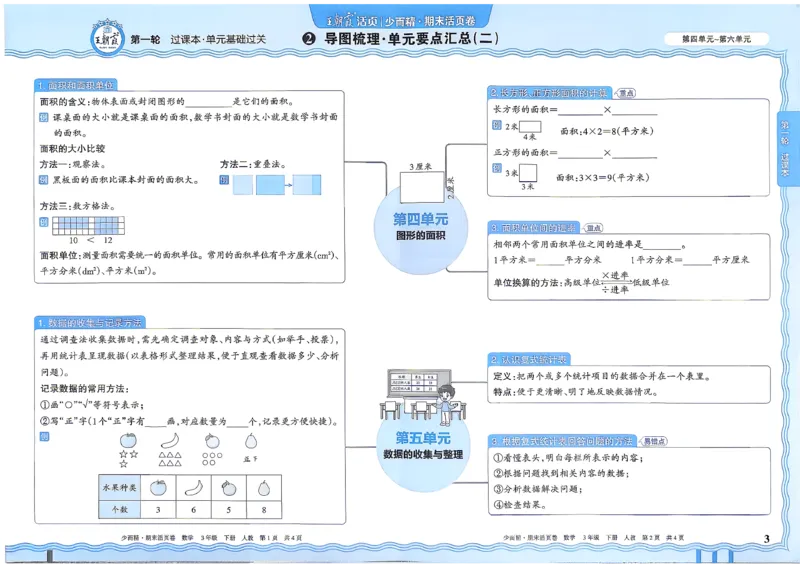800x566 pixels.
Task: Click the 水果种类 table header cell
Action: [x=119, y=487]
